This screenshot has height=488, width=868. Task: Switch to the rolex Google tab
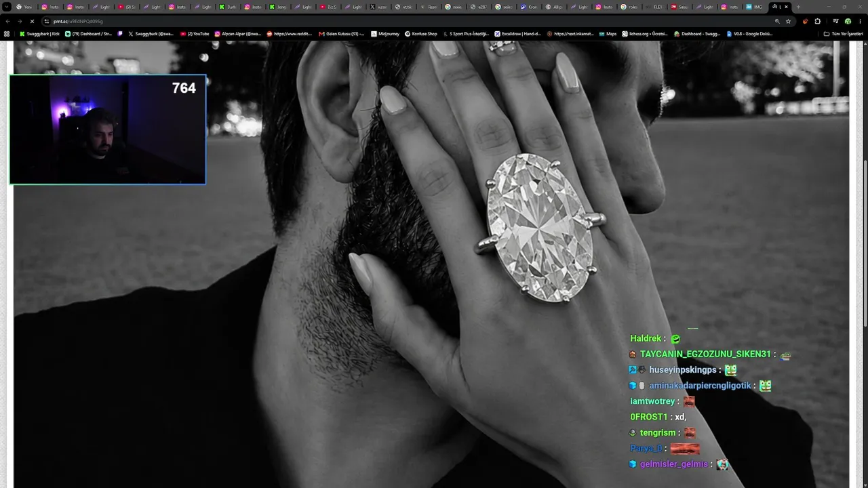631,7
